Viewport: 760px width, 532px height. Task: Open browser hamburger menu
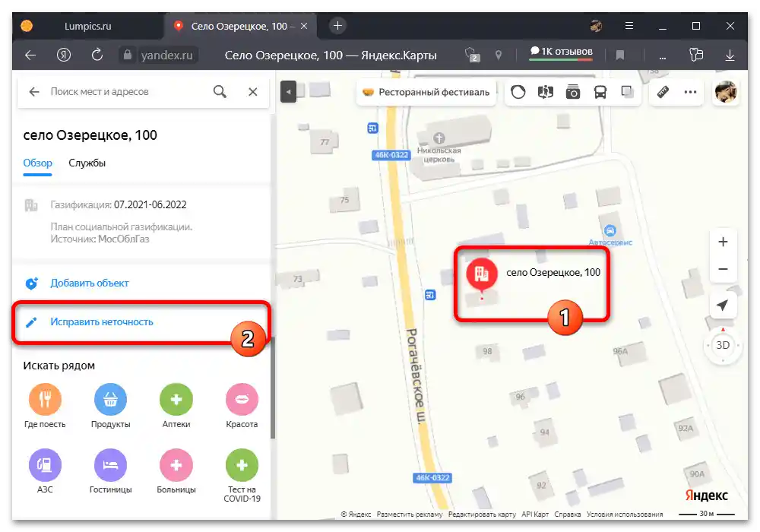tap(629, 26)
